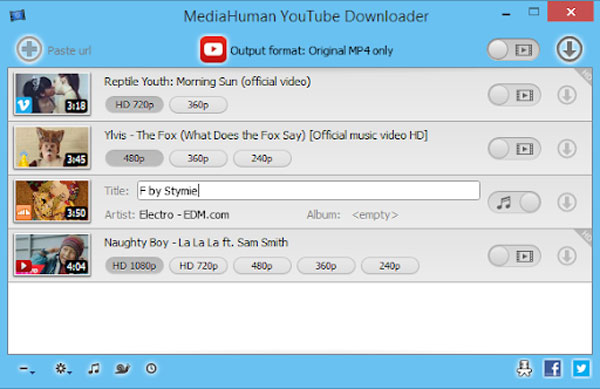Viewport: 600px width, 389px height.
Task: Toggle the global video/audio switch in toolbar
Action: [x=514, y=50]
